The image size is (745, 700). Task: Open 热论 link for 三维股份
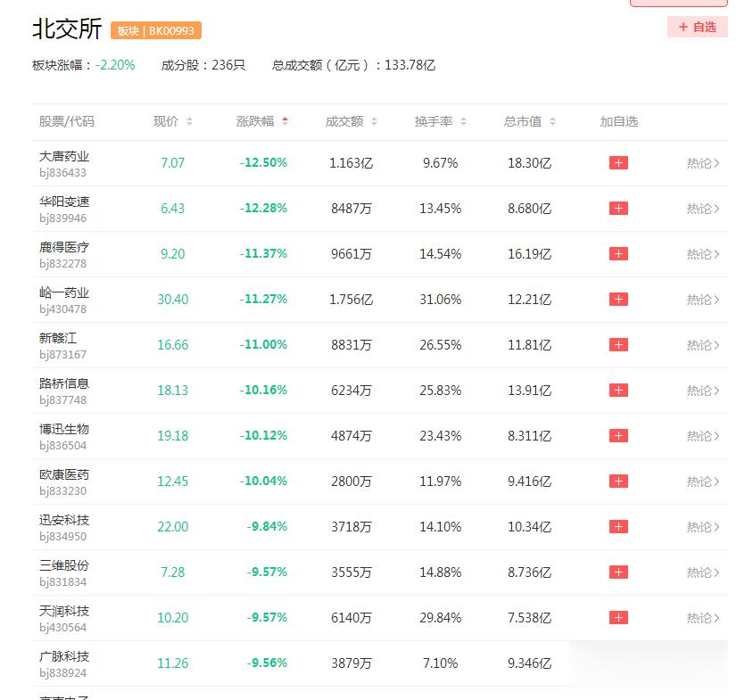pos(703,572)
